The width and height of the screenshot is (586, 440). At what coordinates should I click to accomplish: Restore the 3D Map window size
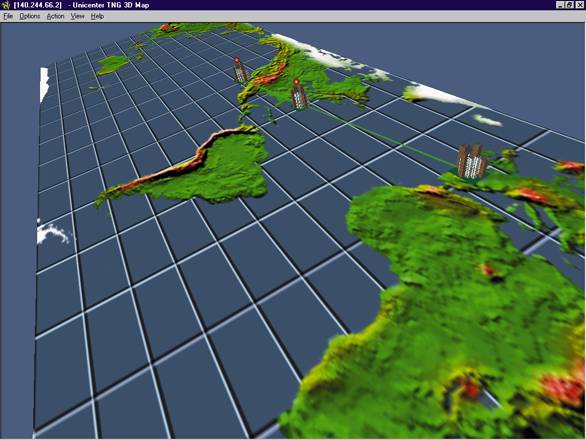point(569,5)
